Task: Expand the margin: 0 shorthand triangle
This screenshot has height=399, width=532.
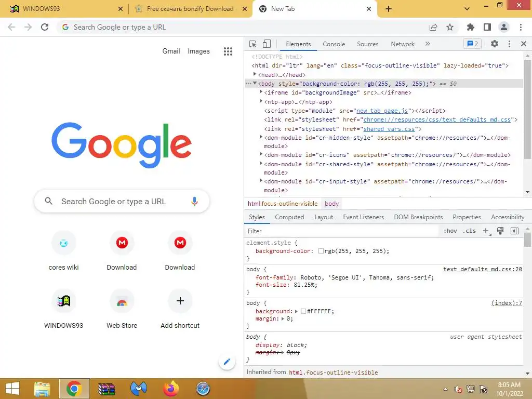Action: 283,318
